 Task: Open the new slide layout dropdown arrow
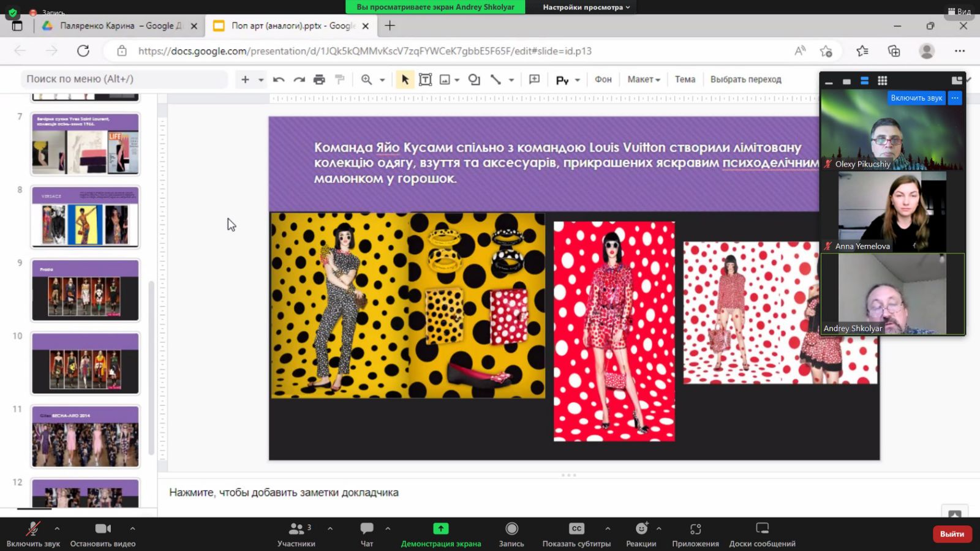[261, 80]
